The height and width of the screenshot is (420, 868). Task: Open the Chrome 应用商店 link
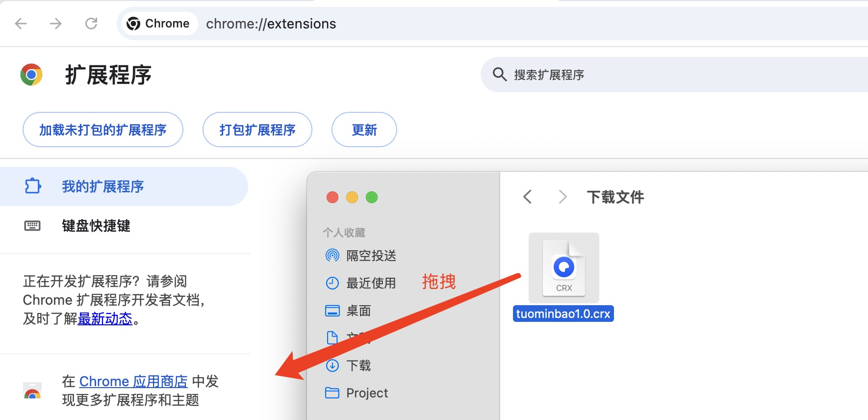tap(133, 381)
